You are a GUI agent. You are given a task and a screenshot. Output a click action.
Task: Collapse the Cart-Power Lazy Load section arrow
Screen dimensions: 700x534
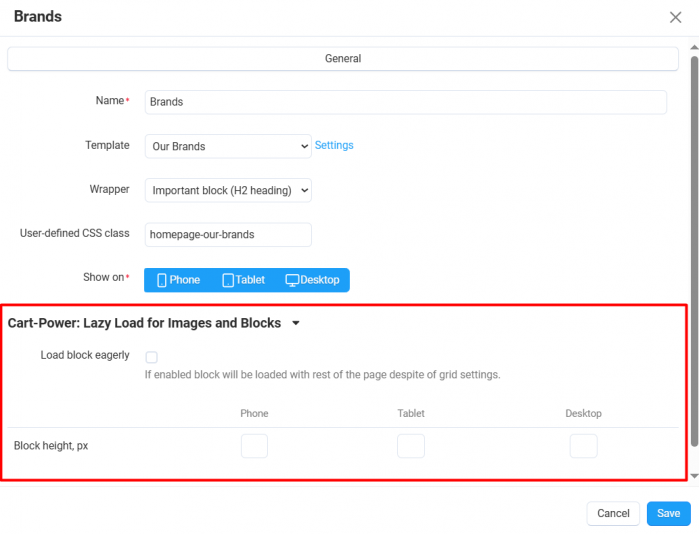(x=296, y=323)
